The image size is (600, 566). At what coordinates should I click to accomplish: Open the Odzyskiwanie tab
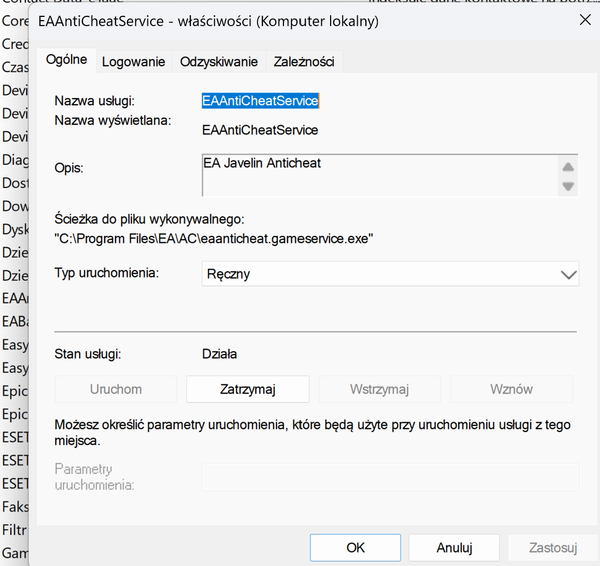point(218,62)
